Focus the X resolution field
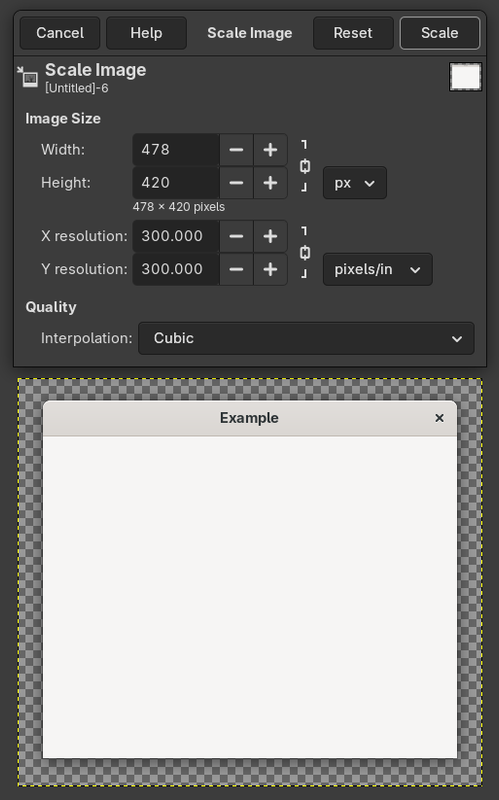 point(176,236)
